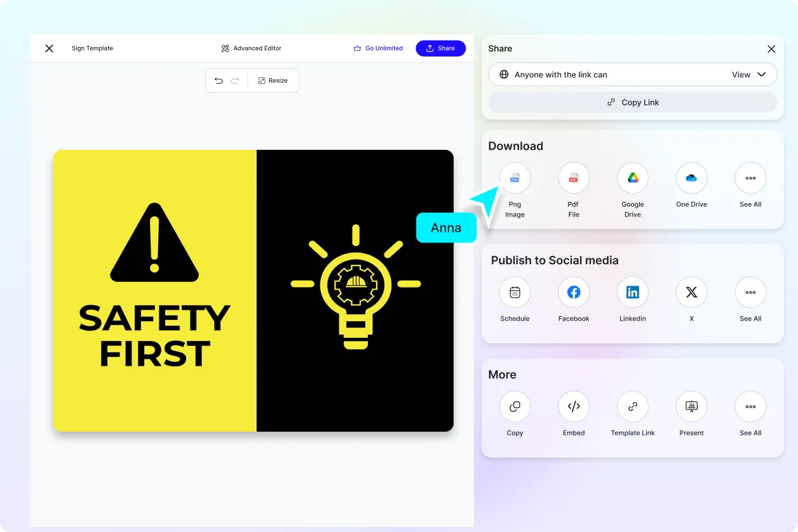This screenshot has height=532, width=798.
Task: Open the Google Drive export icon
Action: 632,178
